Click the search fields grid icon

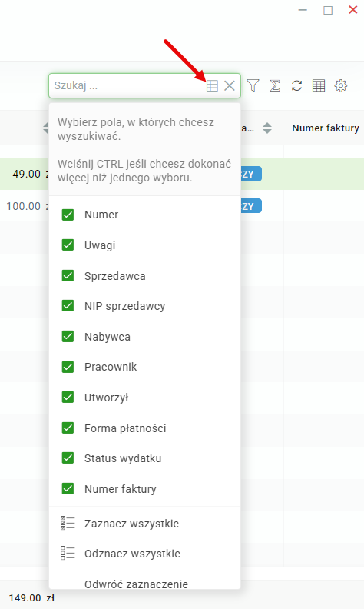212,85
